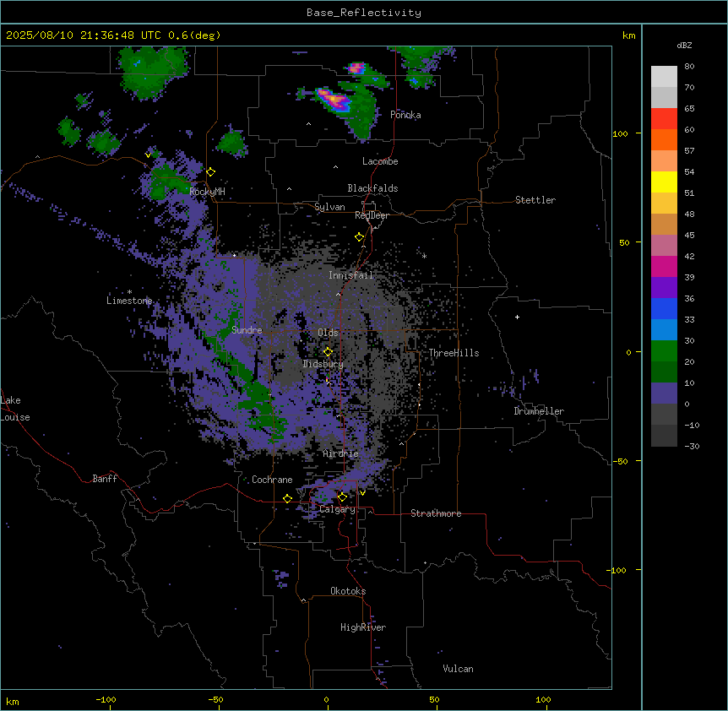This screenshot has height=711, width=728.
Task: Click the Sylvan label
Action: point(329,207)
